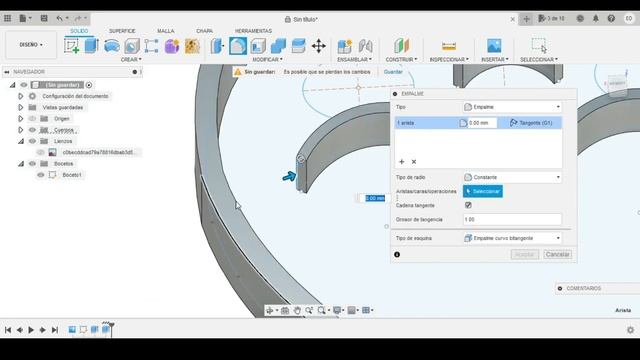Open the Tipo de esquina dropdown
The width and height of the screenshot is (640, 360).
[512, 238]
